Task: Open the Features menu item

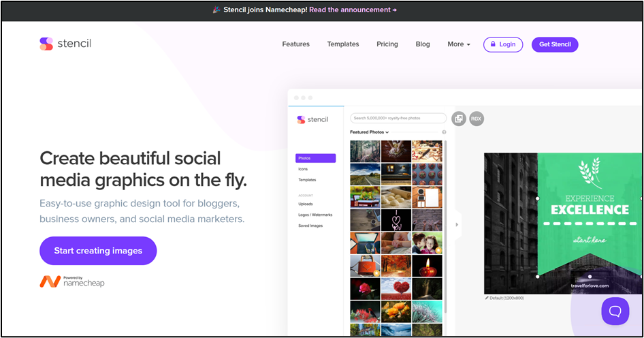Action: pos(295,44)
